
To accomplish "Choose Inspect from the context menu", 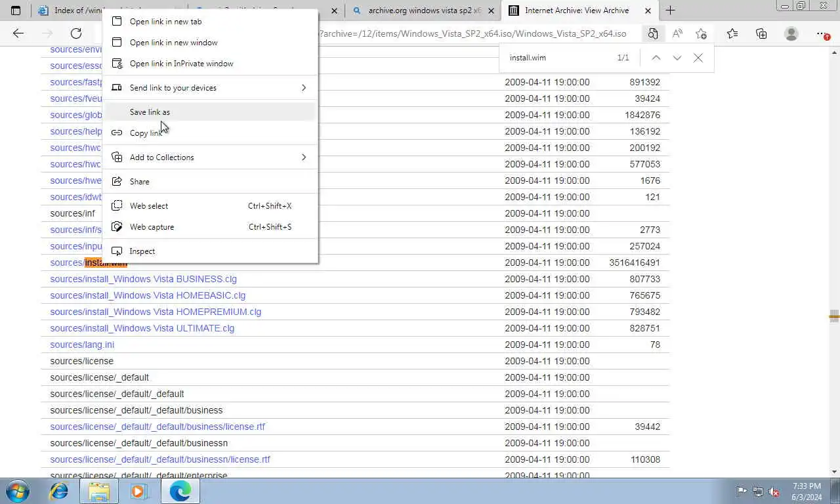I will coord(210,251).
